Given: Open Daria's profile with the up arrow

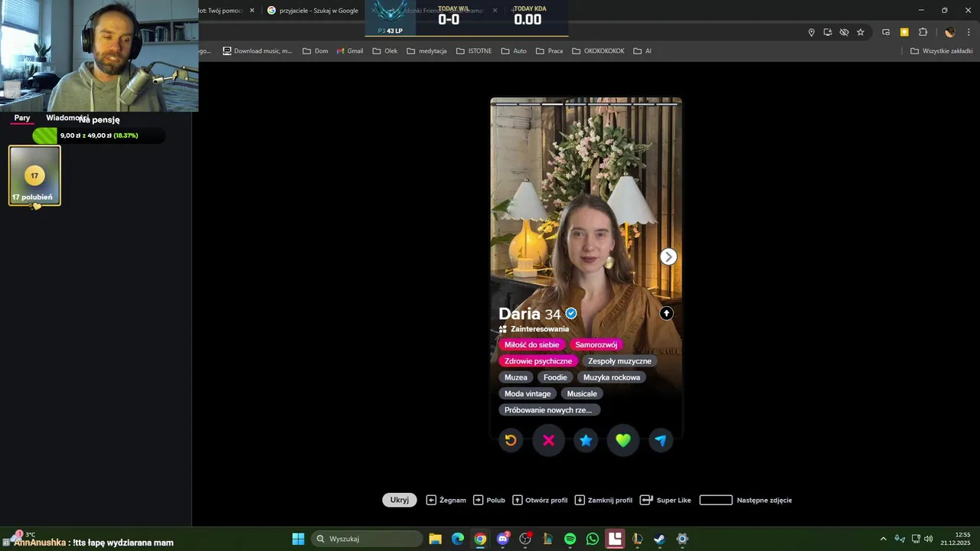Looking at the screenshot, I should tap(666, 313).
